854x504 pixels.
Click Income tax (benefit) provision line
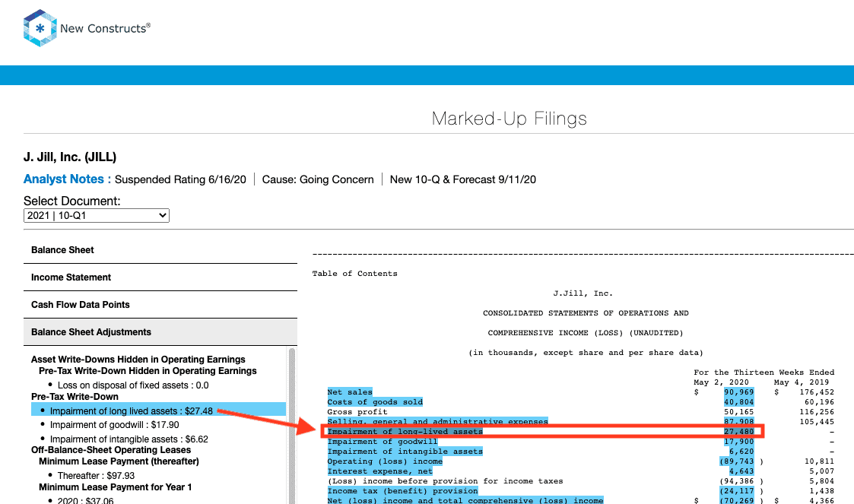point(402,490)
